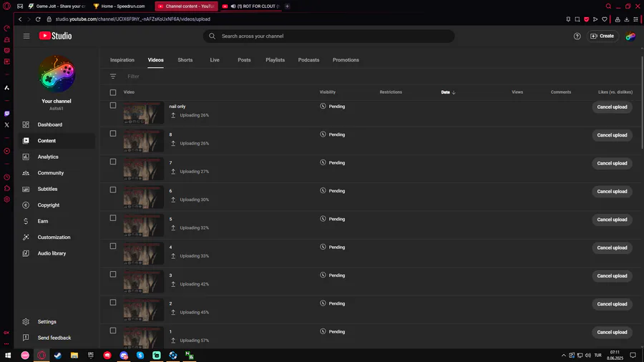
Task: Click the volume icon in system tray
Action: tap(587, 356)
